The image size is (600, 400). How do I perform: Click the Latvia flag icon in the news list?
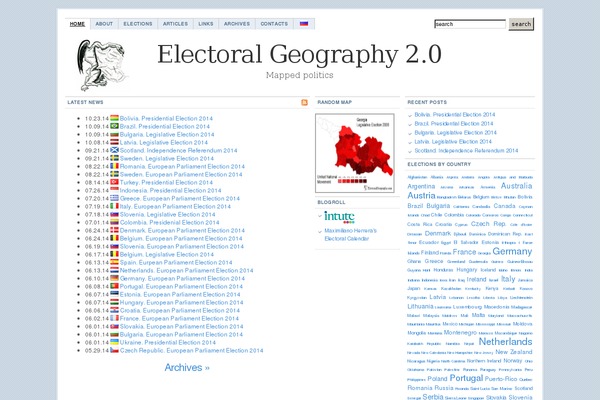pyautogui.click(x=114, y=142)
